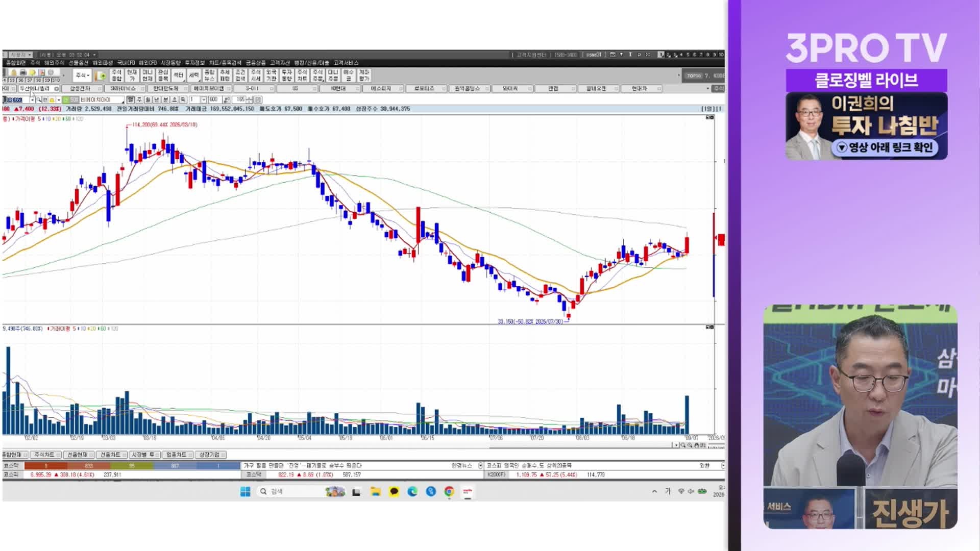Viewport: 980px width, 551px height.
Task: Open the 투자정보 menu
Action: click(x=194, y=63)
